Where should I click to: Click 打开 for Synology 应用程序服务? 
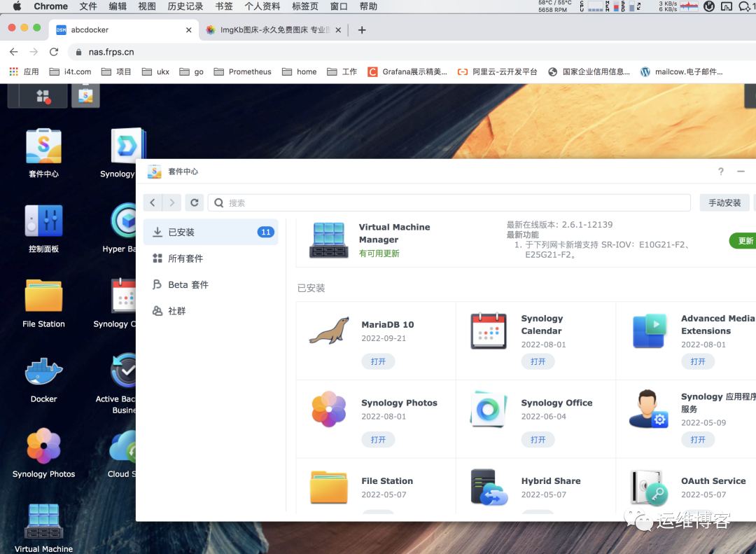click(698, 440)
